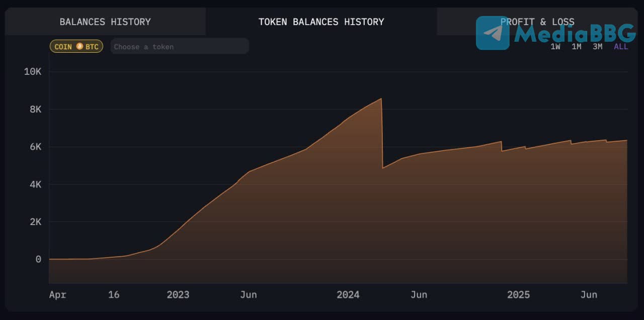Click the 2023 x-axis label
This screenshot has height=320, width=644.
tap(178, 294)
